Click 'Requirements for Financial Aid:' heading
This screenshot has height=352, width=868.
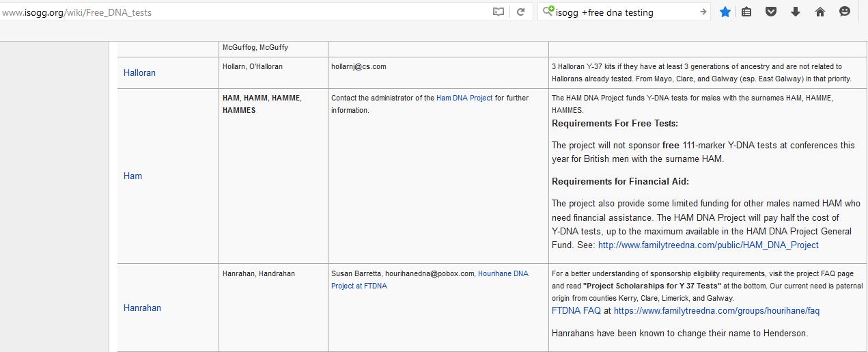click(x=620, y=181)
